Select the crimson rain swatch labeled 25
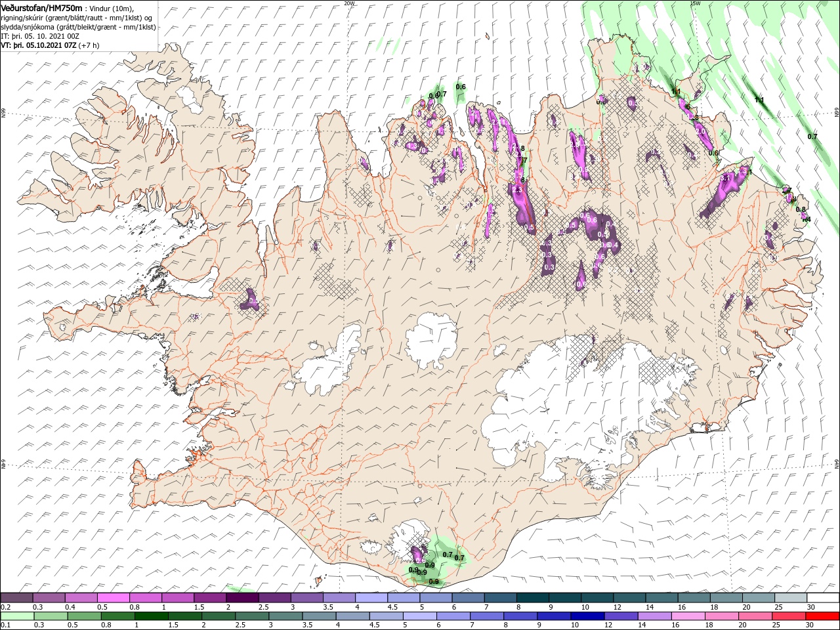This screenshot has width=840, height=630. point(788,616)
